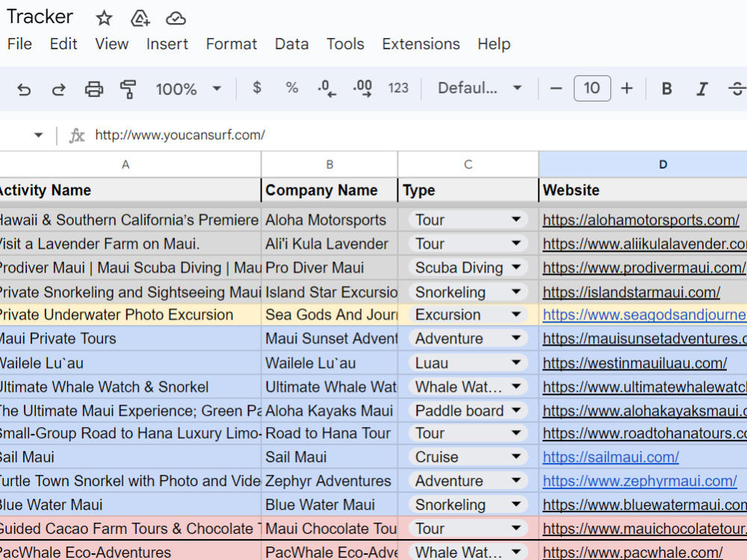Open Excursion type dropdown for Sea Gods row
Viewport: 747px width, 560px height.
516,314
